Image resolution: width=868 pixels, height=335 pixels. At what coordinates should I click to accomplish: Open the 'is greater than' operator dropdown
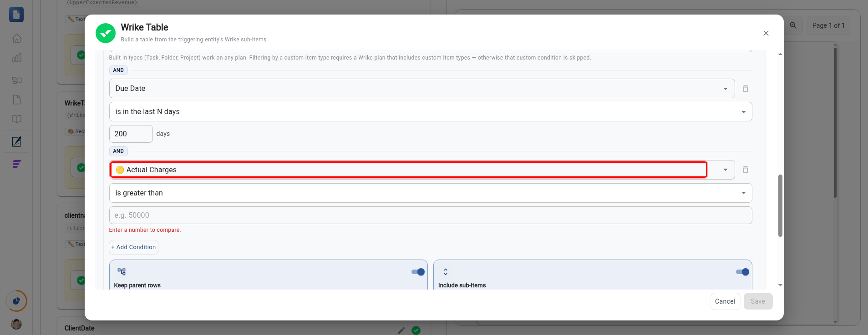(431, 193)
